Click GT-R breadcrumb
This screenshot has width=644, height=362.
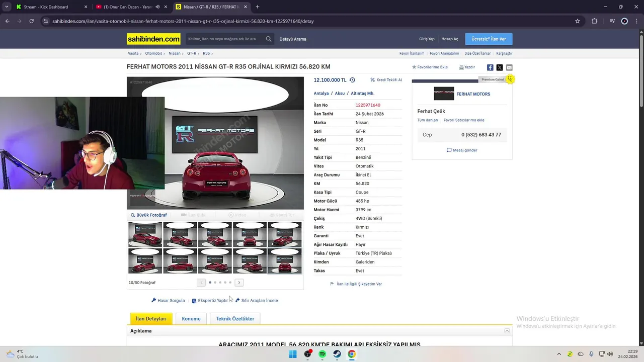(192, 53)
